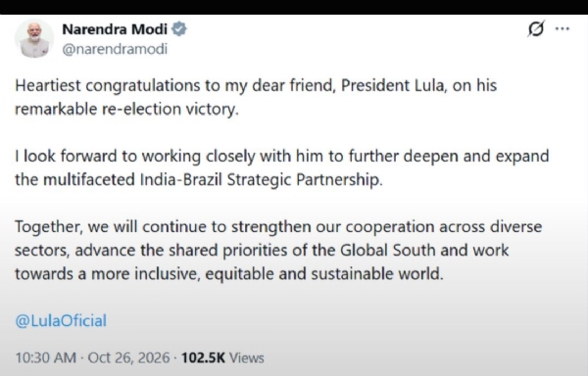Click the Oct 26, 2026 date

click(128, 357)
